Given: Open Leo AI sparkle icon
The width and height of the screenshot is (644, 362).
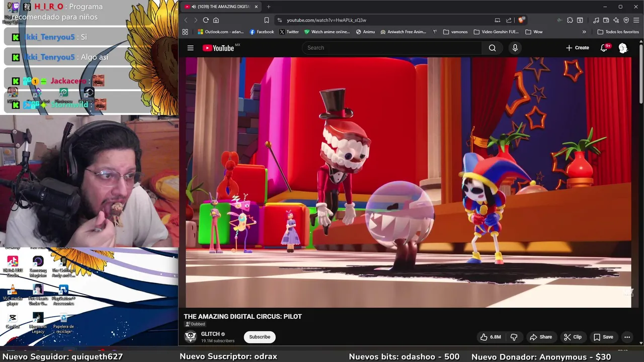Looking at the screenshot, I should click(x=616, y=20).
